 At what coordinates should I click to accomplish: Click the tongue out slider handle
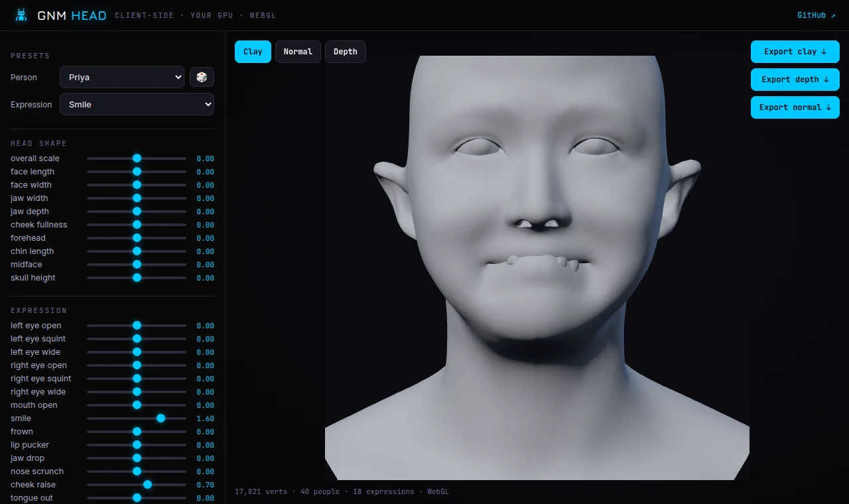tap(137, 498)
